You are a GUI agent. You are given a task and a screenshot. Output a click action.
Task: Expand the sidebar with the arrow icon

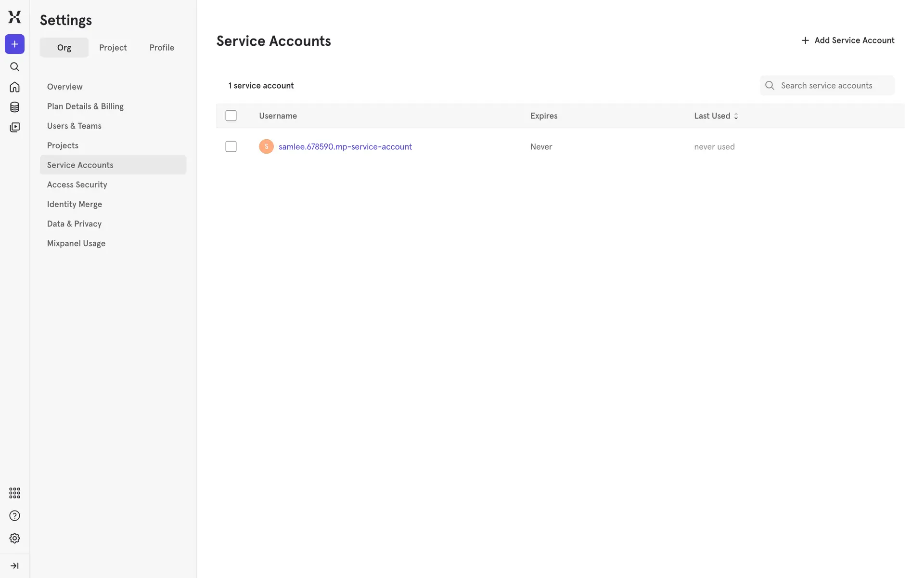[14, 565]
